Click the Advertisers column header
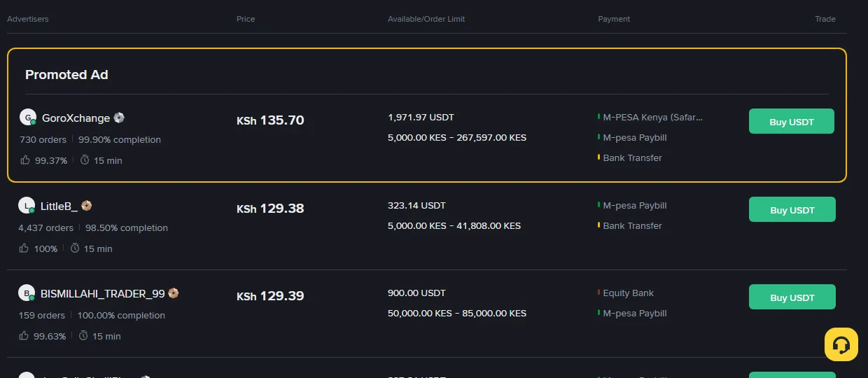This screenshot has width=868, height=378. (28, 19)
